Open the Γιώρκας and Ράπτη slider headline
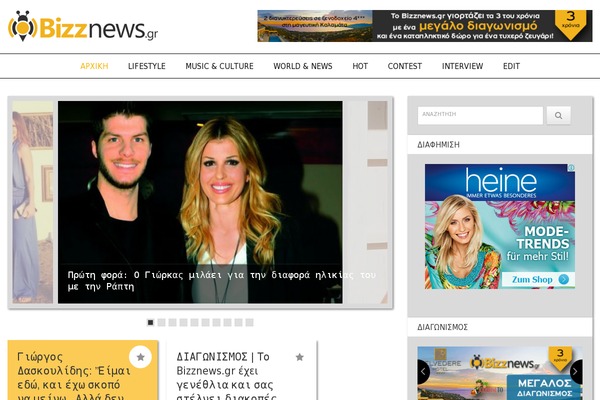This screenshot has height=400, width=600. [x=222, y=281]
